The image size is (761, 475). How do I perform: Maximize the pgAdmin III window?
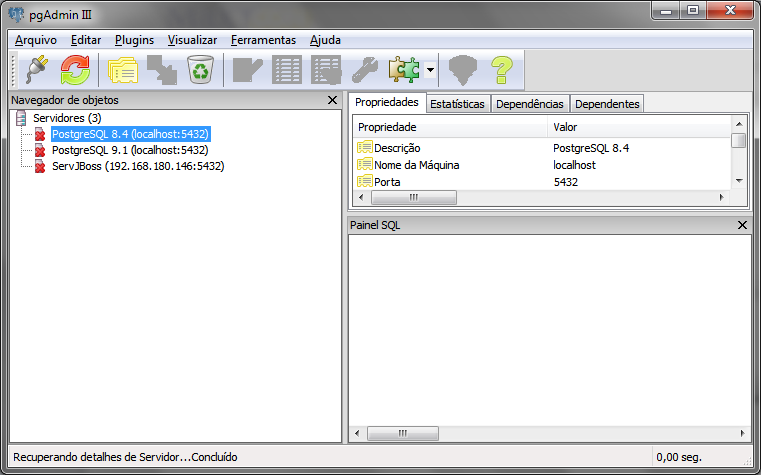tap(693, 11)
